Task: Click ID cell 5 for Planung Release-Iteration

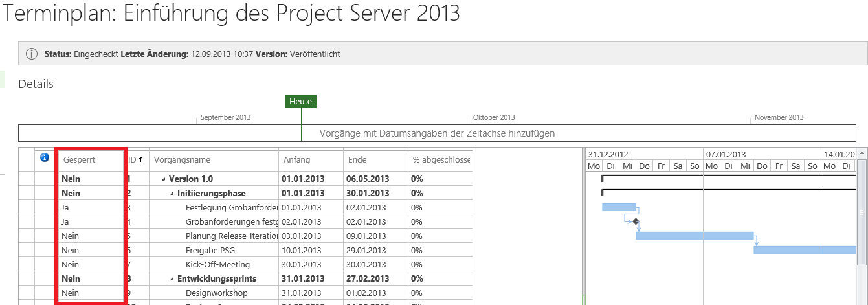Action: point(129,236)
